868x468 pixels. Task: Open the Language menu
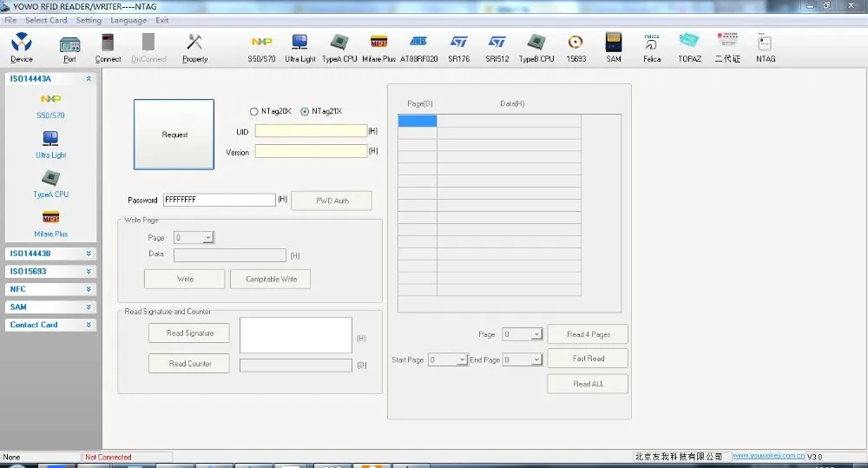(128, 20)
